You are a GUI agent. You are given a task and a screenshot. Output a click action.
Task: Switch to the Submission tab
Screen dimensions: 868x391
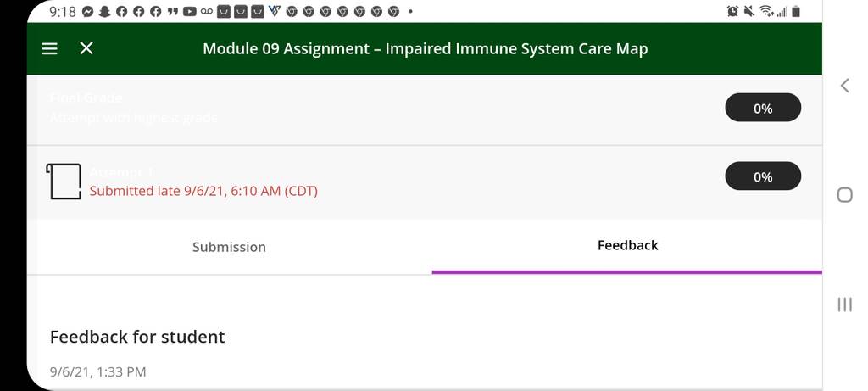(229, 247)
